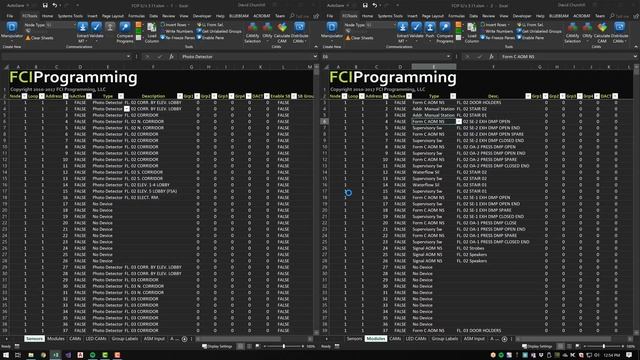Image resolution: width=640 pixels, height=360 pixels.
Task: Click Enable Pane button in right window
Action: click(530, 38)
